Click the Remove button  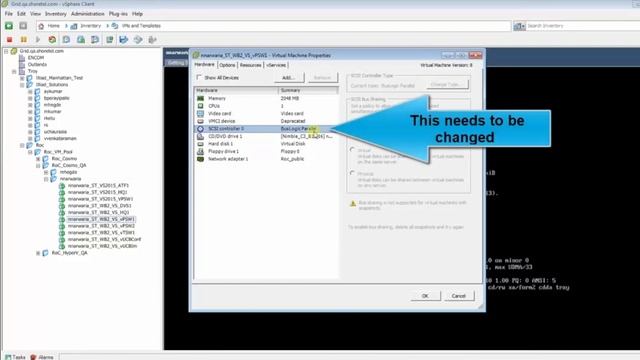tap(322, 78)
